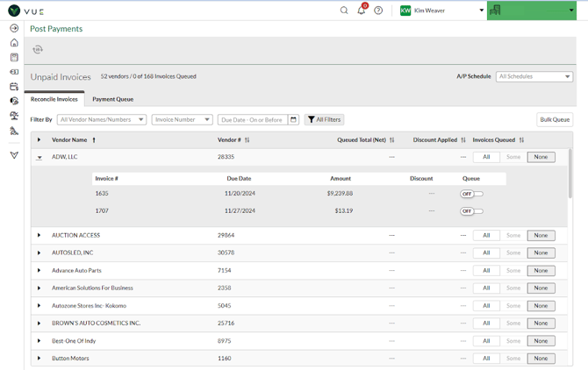
Task: Click the vendor list vertical scrollbar
Action: pyautogui.click(x=570, y=175)
